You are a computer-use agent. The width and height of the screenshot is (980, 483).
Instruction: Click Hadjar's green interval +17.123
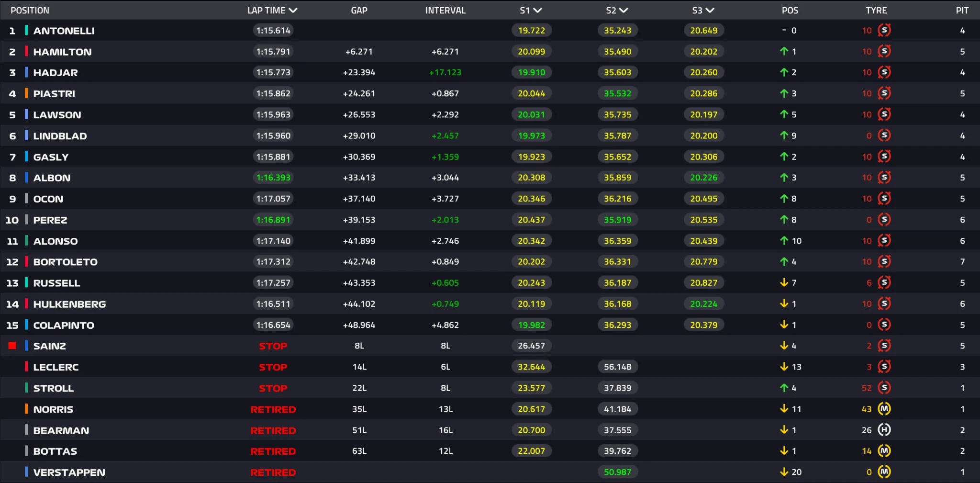(x=445, y=73)
